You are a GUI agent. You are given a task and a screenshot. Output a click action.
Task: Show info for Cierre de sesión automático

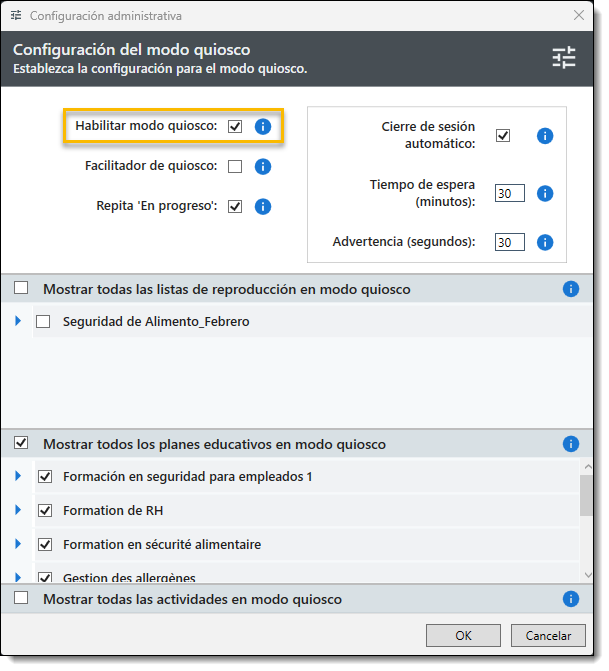[x=545, y=136]
